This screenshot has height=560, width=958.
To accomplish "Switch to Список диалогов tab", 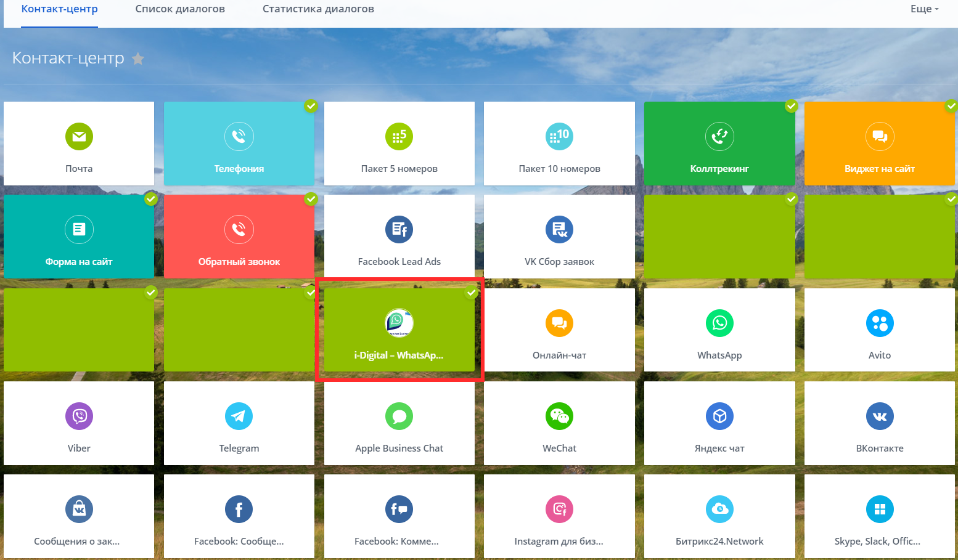I will pos(180,9).
